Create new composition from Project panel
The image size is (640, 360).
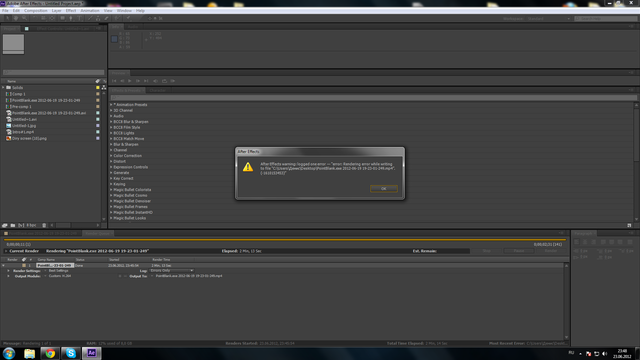(x=21, y=225)
